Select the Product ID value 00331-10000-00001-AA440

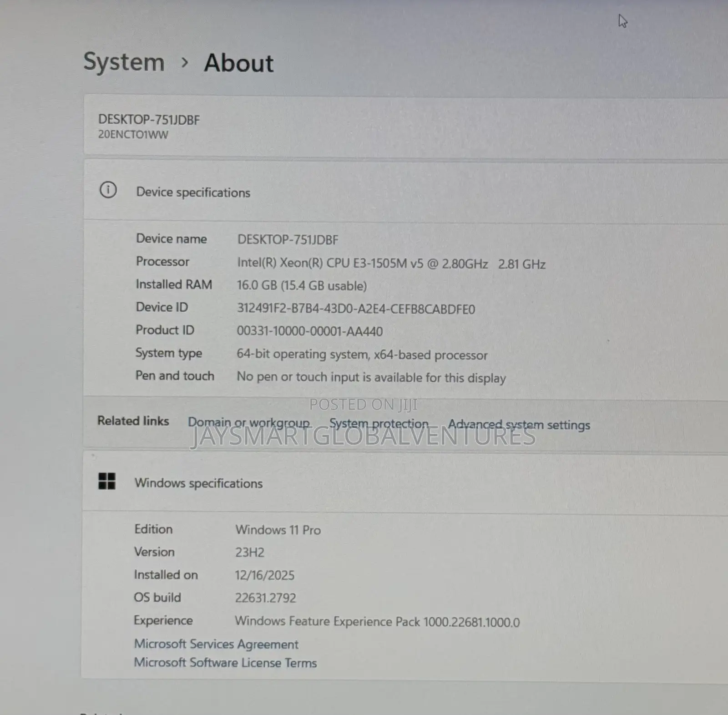(x=309, y=331)
